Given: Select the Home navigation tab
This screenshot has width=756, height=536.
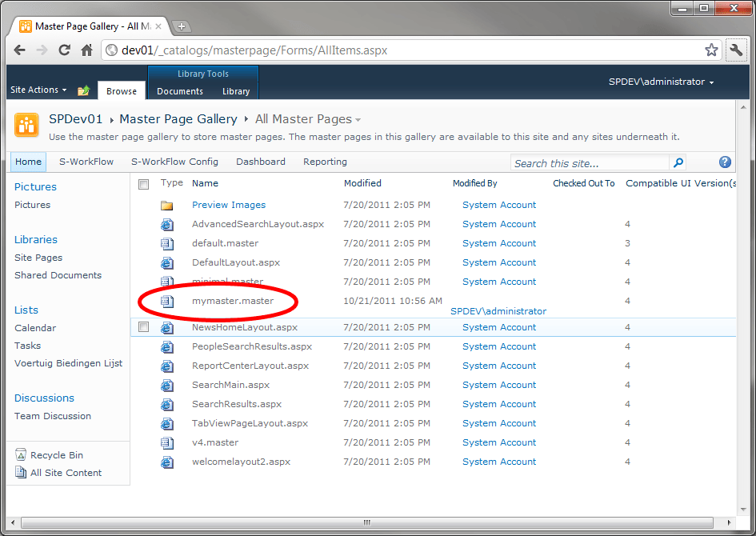Looking at the screenshot, I should coord(29,162).
